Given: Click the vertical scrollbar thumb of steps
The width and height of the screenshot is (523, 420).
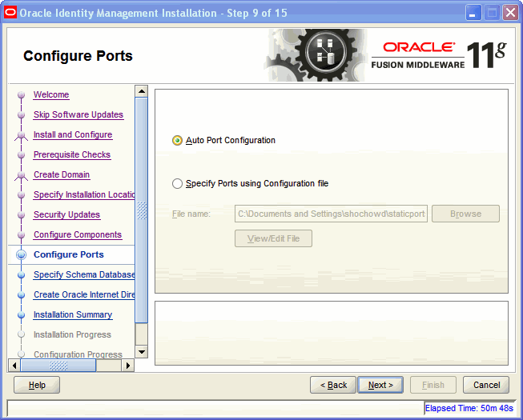Looking at the screenshot, I should (142, 210).
